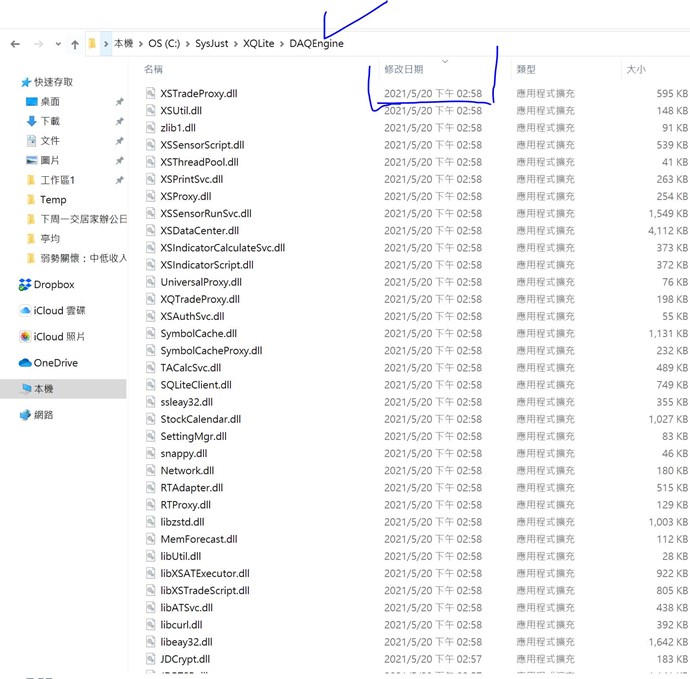Navigate to XQLite breadcrumb
Viewport: 690px width, 679px height.
coord(258,44)
